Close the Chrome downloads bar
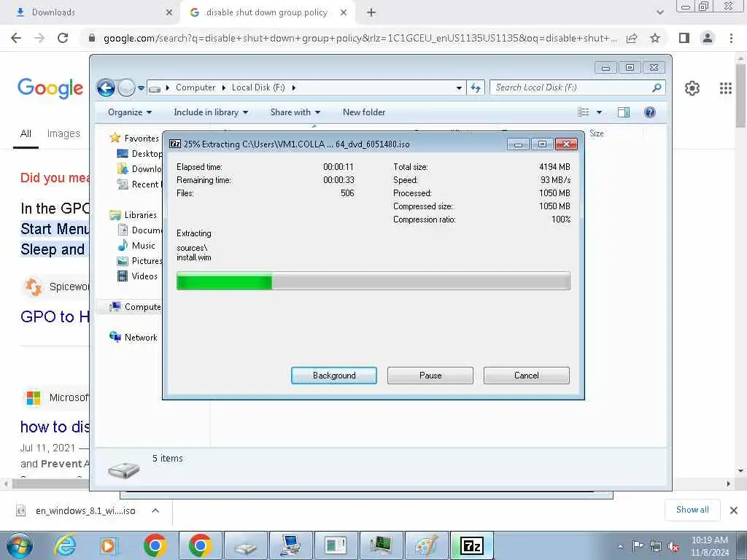Viewport: 747px width, 560px height. point(734,510)
